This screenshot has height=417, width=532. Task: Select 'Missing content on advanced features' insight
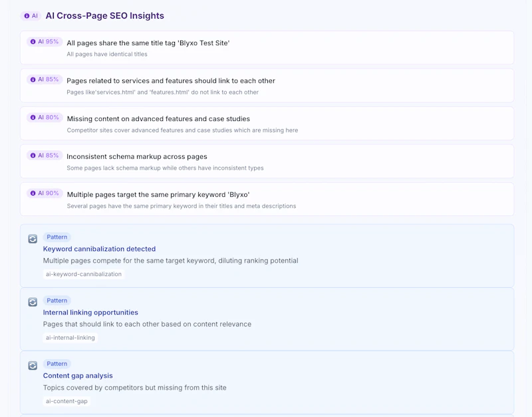[267, 124]
